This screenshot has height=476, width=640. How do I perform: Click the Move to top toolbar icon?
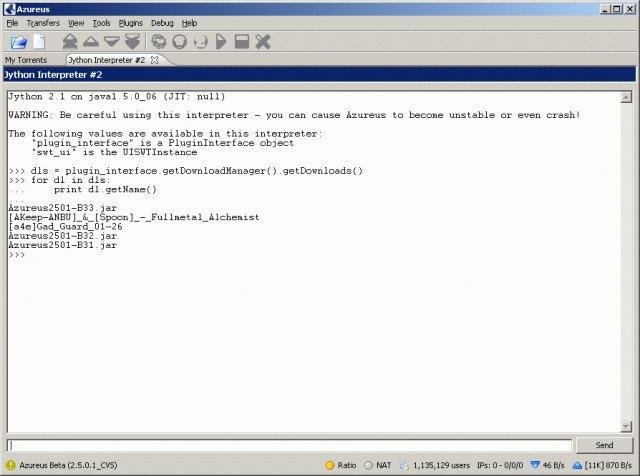(70, 42)
